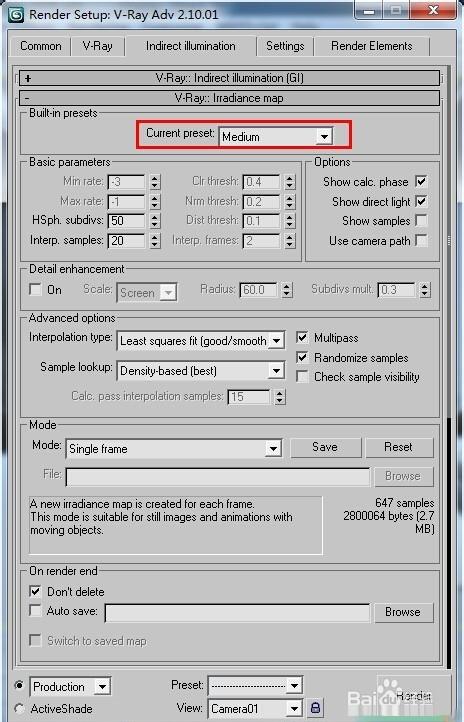Collapse the V-Ray:: Irradiance map rollout

click(229, 98)
